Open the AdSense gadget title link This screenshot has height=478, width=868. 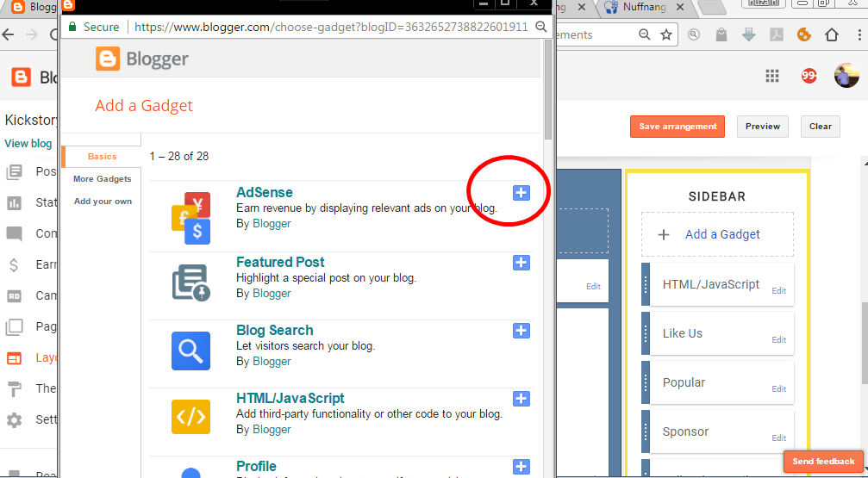coord(265,192)
